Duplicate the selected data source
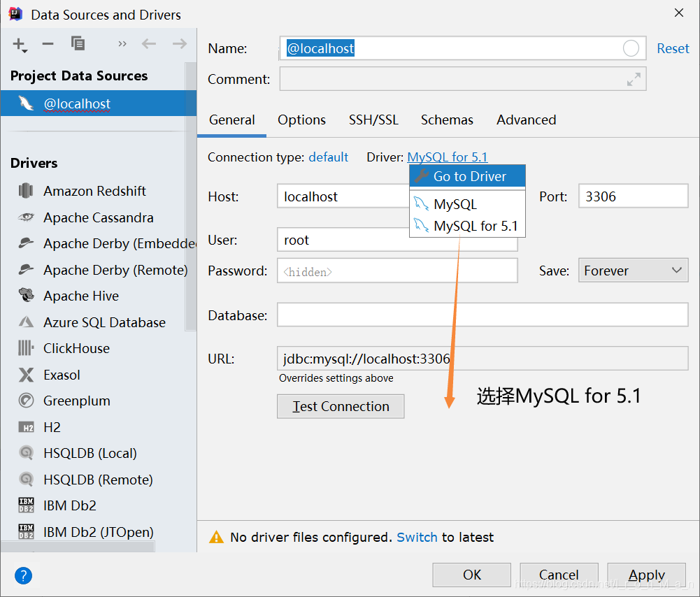Image resolution: width=700 pixels, height=597 pixels. tap(78, 43)
